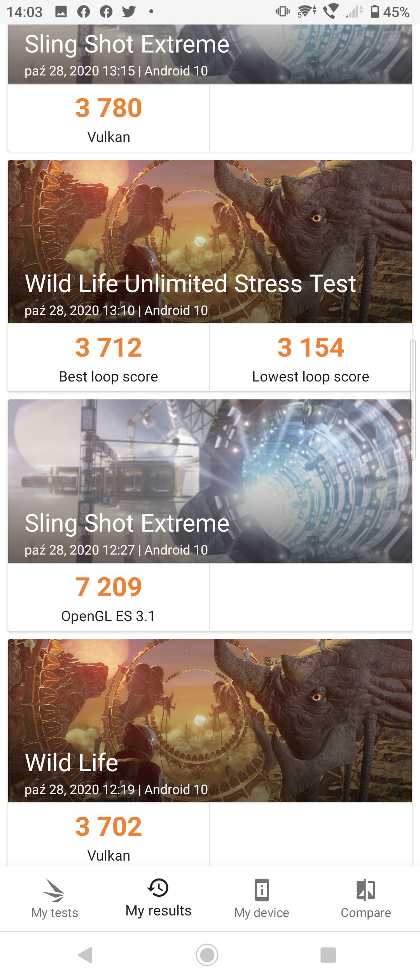Switch to the Compare tab label
The width and height of the screenshot is (420, 980).
coord(366,913)
